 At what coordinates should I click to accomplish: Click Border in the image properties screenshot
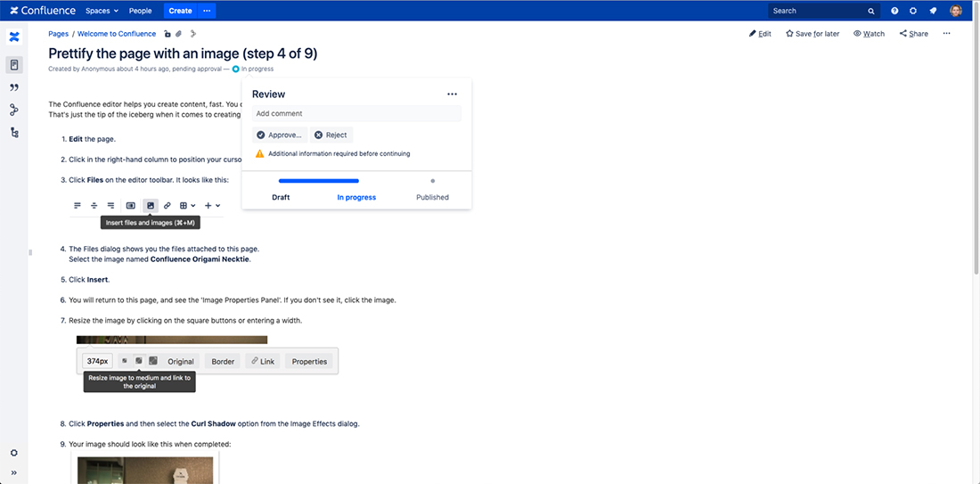tap(223, 361)
